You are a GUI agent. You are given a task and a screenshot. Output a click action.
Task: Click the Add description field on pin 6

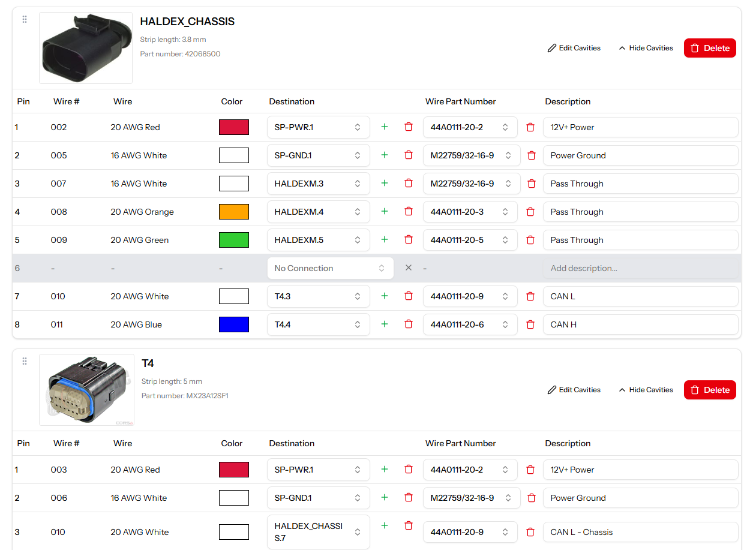tap(640, 268)
